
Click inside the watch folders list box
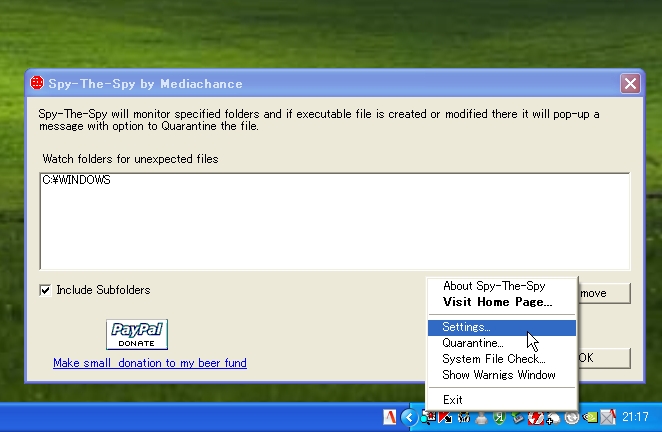[335, 221]
